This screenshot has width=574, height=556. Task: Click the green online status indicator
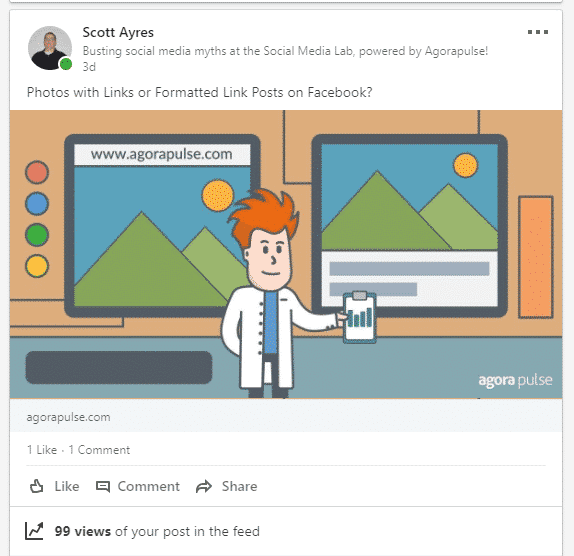[x=66, y=64]
